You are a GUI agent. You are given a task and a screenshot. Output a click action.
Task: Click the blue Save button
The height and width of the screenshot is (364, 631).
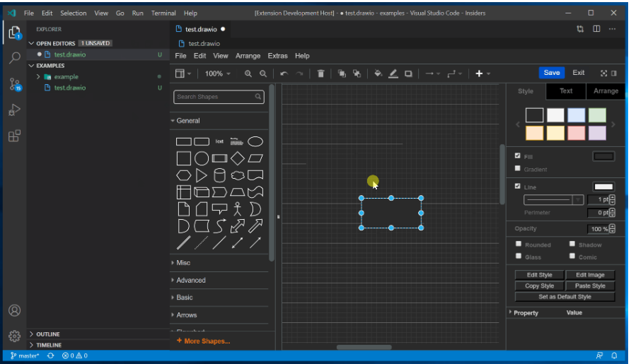(551, 73)
